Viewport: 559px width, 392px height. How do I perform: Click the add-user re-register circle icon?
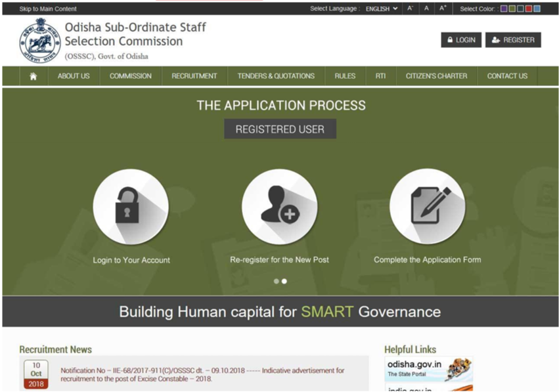(x=280, y=207)
